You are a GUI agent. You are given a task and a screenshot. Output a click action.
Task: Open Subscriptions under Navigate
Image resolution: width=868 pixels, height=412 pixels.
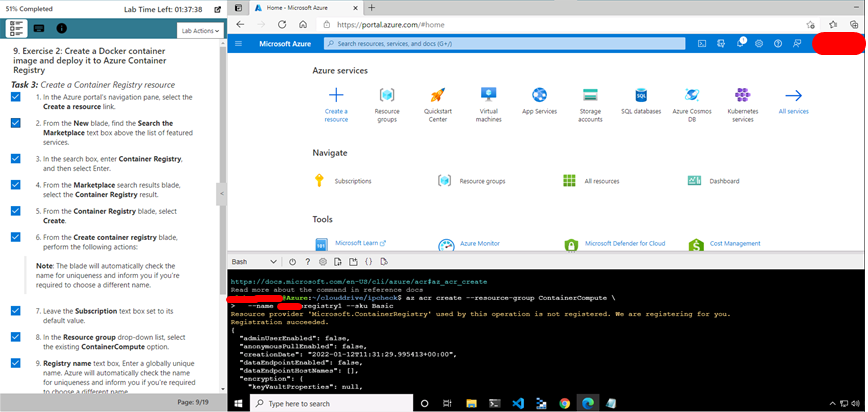[343, 181]
